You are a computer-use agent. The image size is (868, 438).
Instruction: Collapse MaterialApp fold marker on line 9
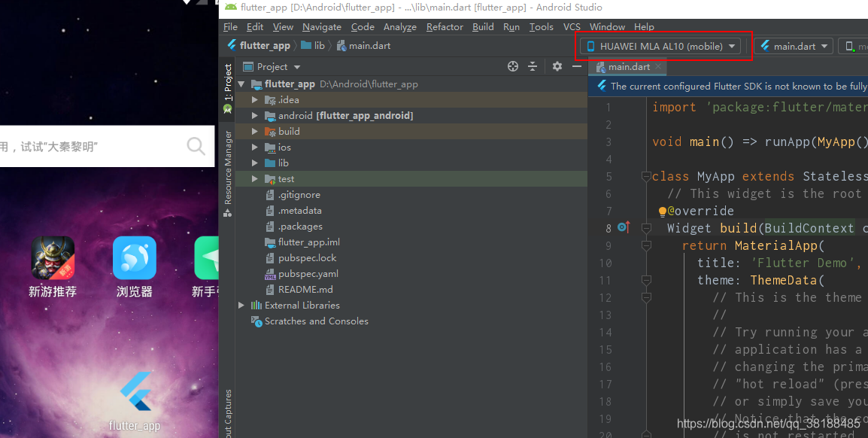click(645, 245)
